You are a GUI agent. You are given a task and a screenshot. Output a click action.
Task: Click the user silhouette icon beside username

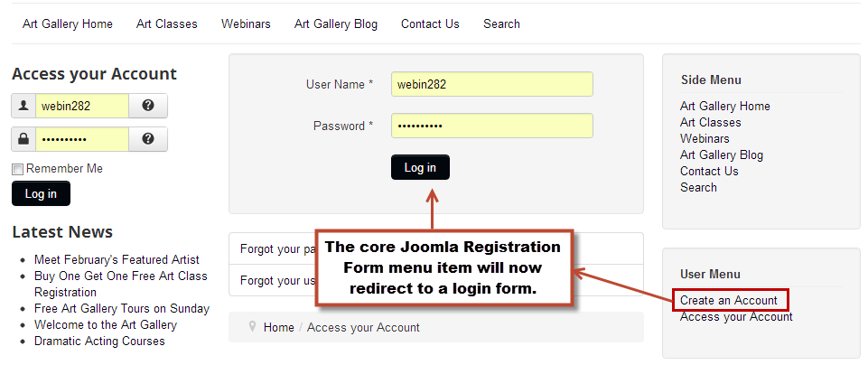23,105
